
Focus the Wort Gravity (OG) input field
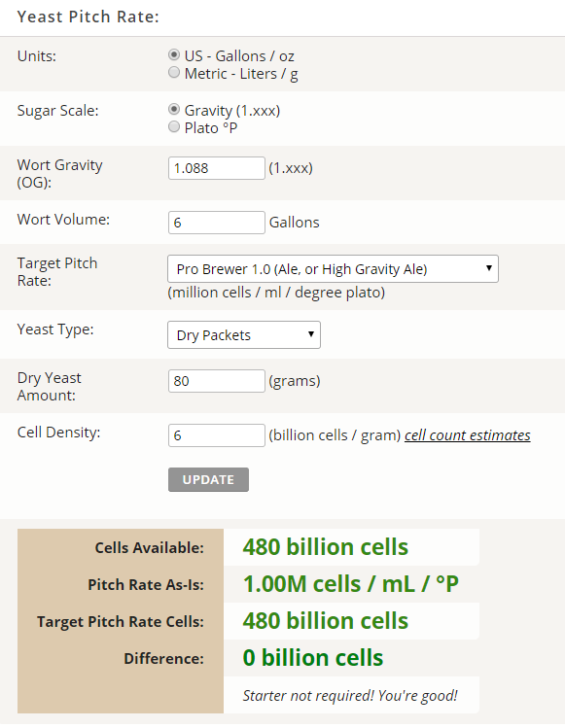(217, 168)
